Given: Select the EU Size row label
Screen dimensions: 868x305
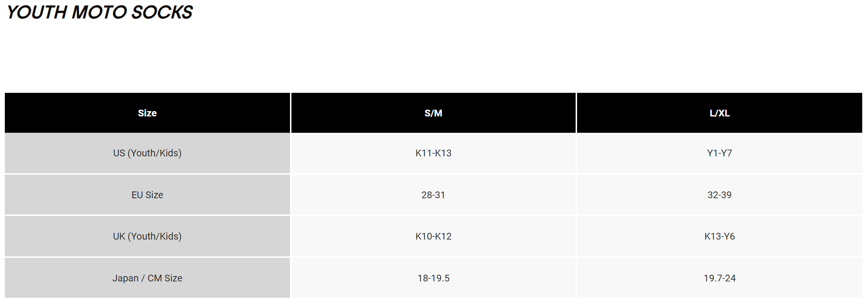Looking at the screenshot, I should [147, 195].
